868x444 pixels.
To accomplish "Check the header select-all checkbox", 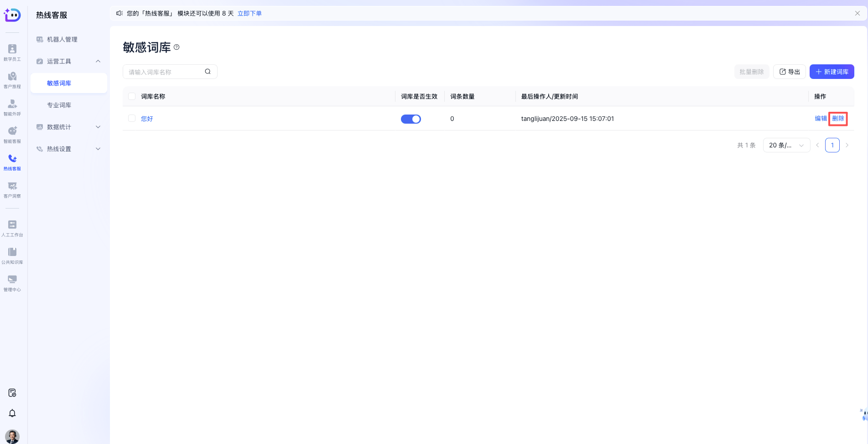I will tap(132, 96).
